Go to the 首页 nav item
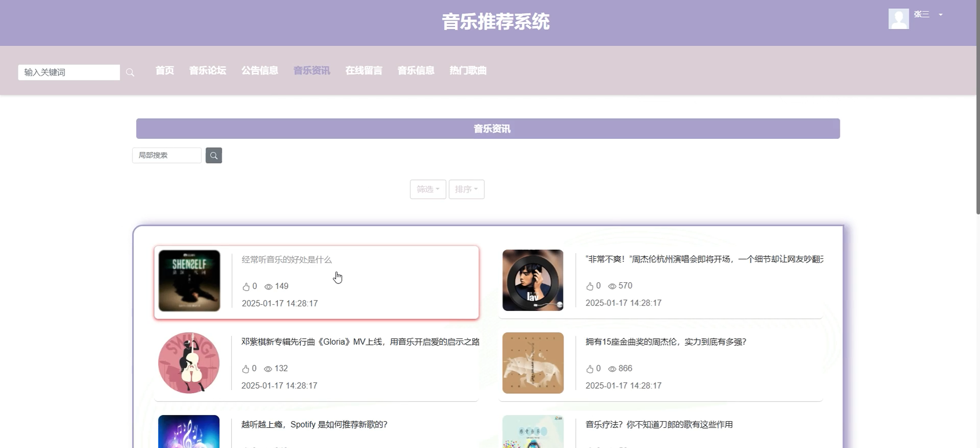 [165, 70]
